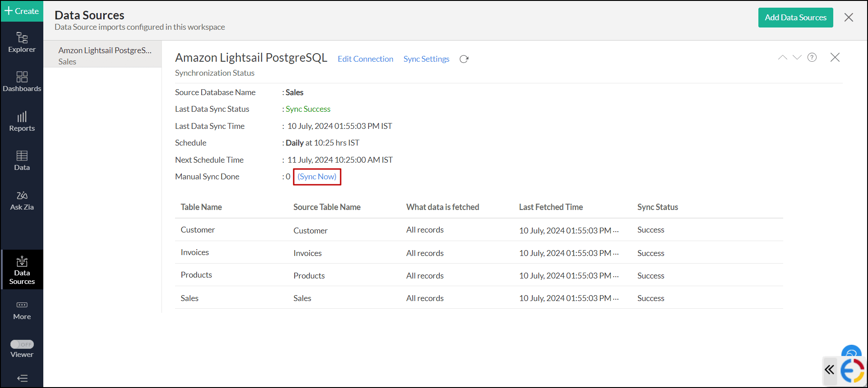
Task: Open Sync Settings link
Action: 426,59
